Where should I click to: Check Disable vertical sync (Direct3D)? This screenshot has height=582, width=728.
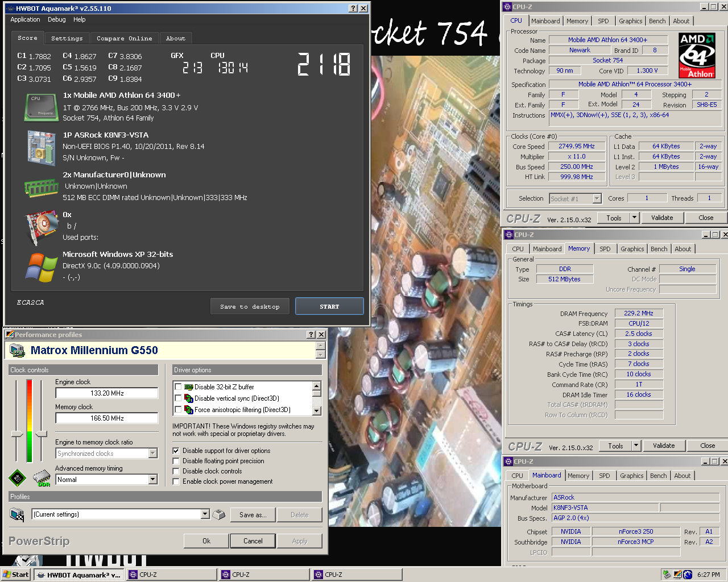click(178, 398)
